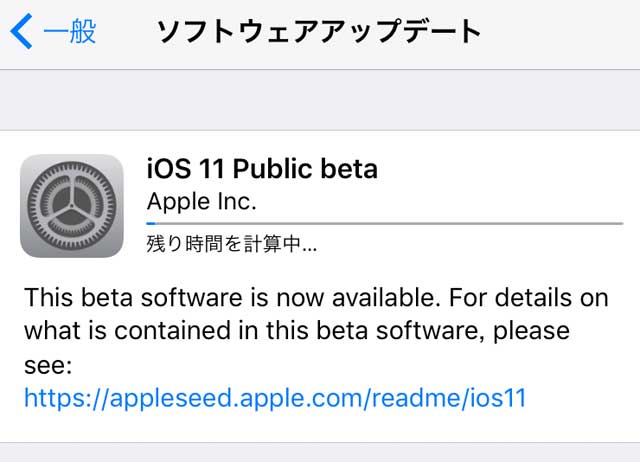Tap the blue back chevron arrow
640x462 pixels.
point(21,32)
